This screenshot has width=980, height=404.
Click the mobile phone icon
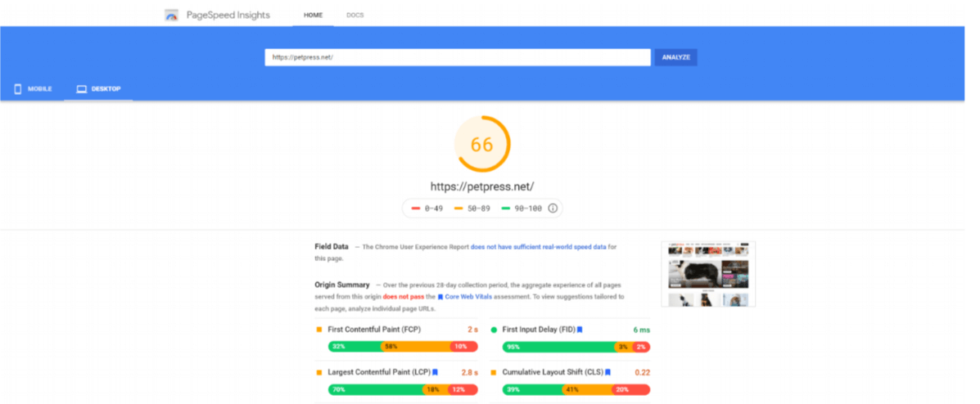(17, 88)
